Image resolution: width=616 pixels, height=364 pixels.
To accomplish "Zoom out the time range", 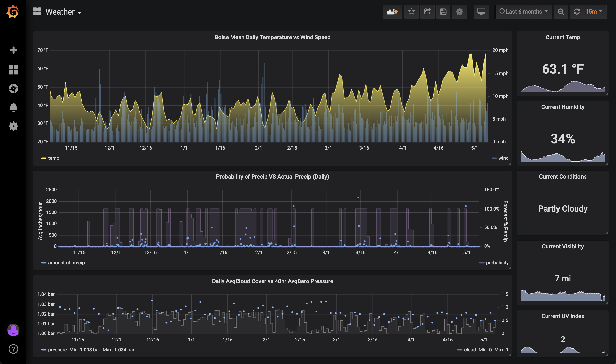I will click(561, 12).
